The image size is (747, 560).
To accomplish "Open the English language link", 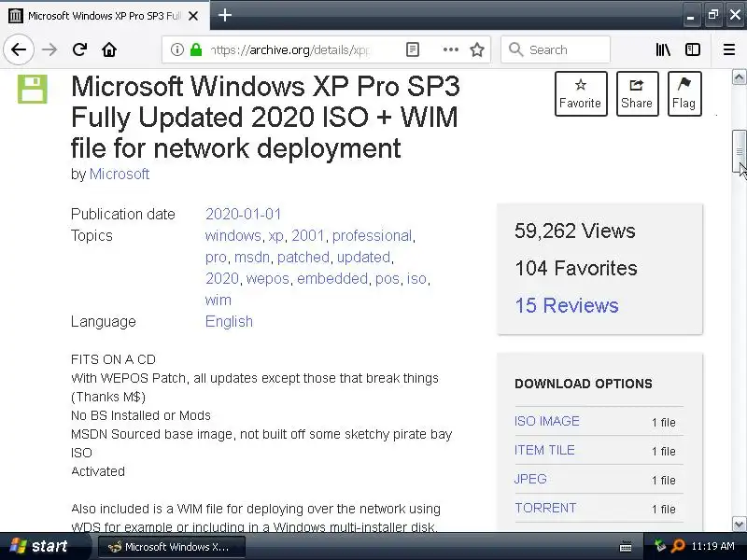I will 229,321.
